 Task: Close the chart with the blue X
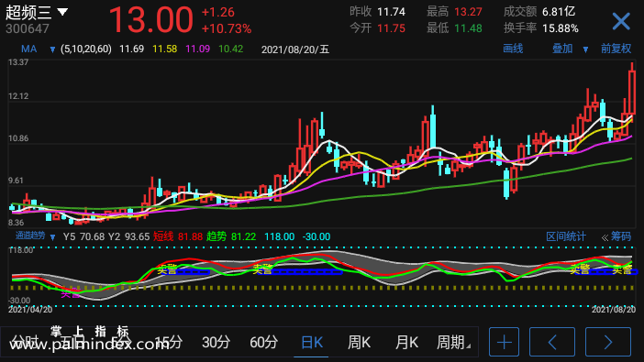620,21
